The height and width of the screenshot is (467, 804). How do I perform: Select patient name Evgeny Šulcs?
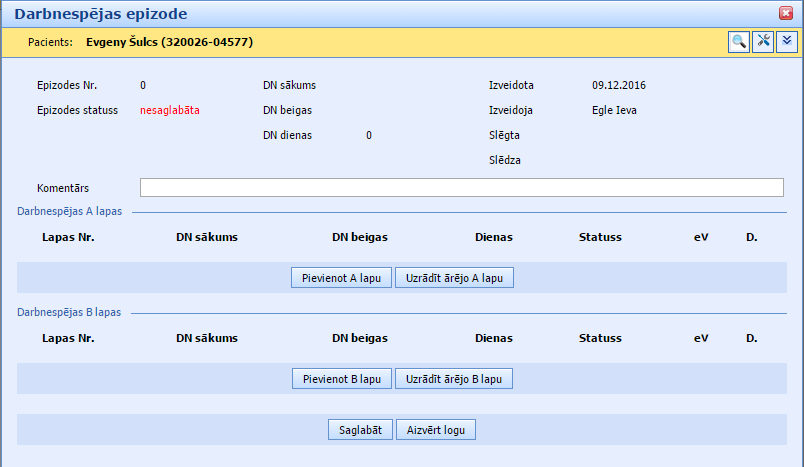point(169,42)
